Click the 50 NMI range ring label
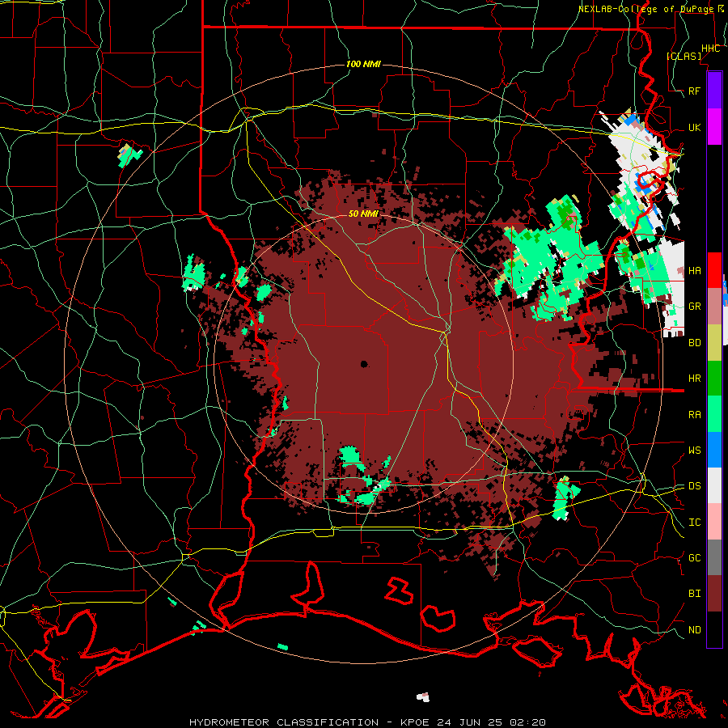The image size is (728, 728). point(363,214)
